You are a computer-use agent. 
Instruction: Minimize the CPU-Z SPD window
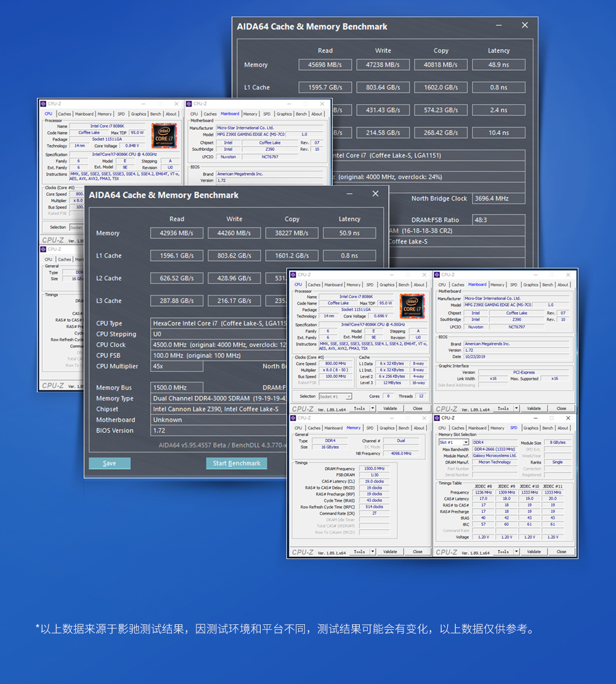tap(536, 418)
